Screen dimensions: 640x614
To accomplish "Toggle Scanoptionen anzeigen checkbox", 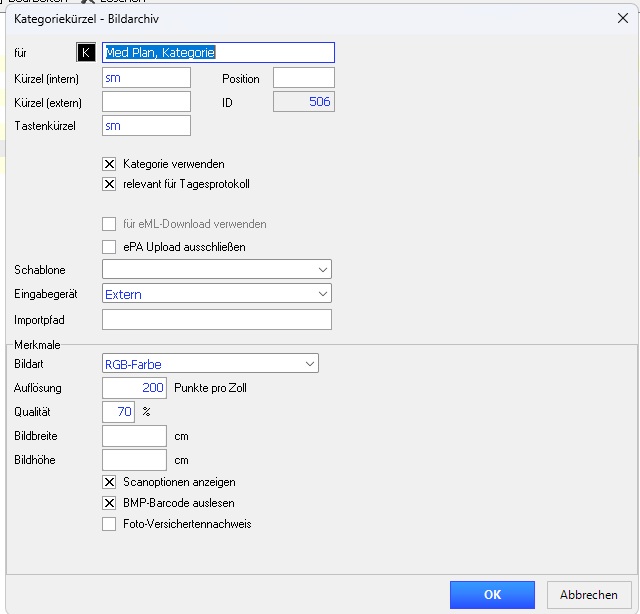I will 109,482.
